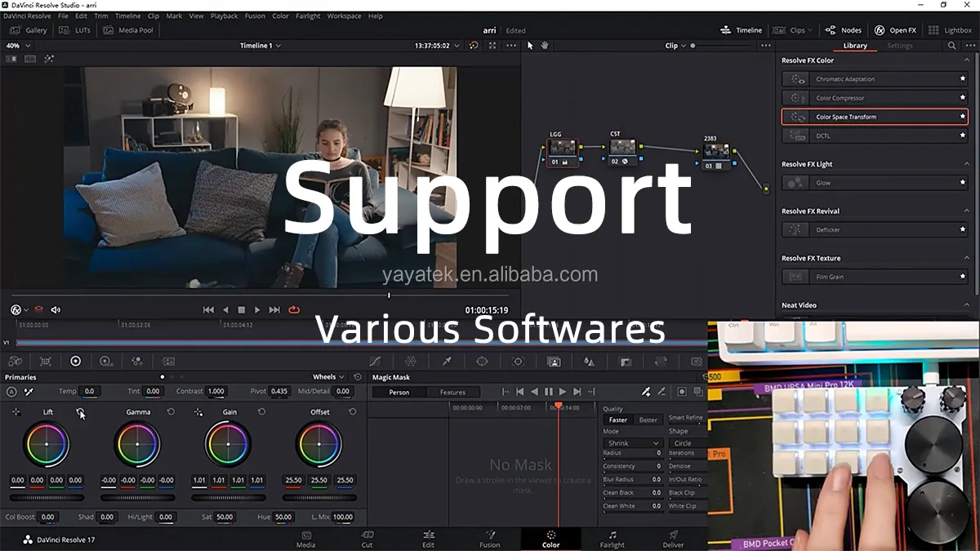Open the Tracker palette icon
The height and width of the screenshot is (551, 980).
point(518,361)
